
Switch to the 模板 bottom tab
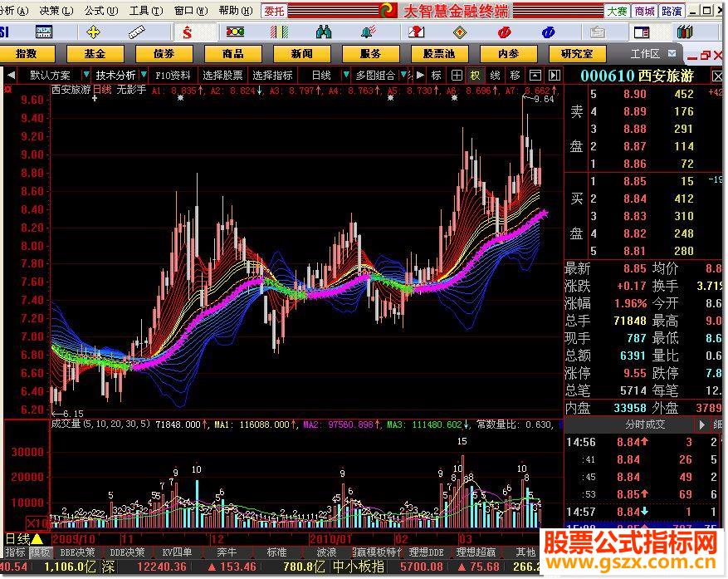[40, 552]
